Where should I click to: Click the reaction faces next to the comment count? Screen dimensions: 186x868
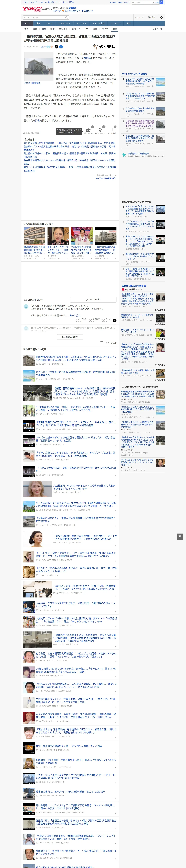[x=50, y=47]
